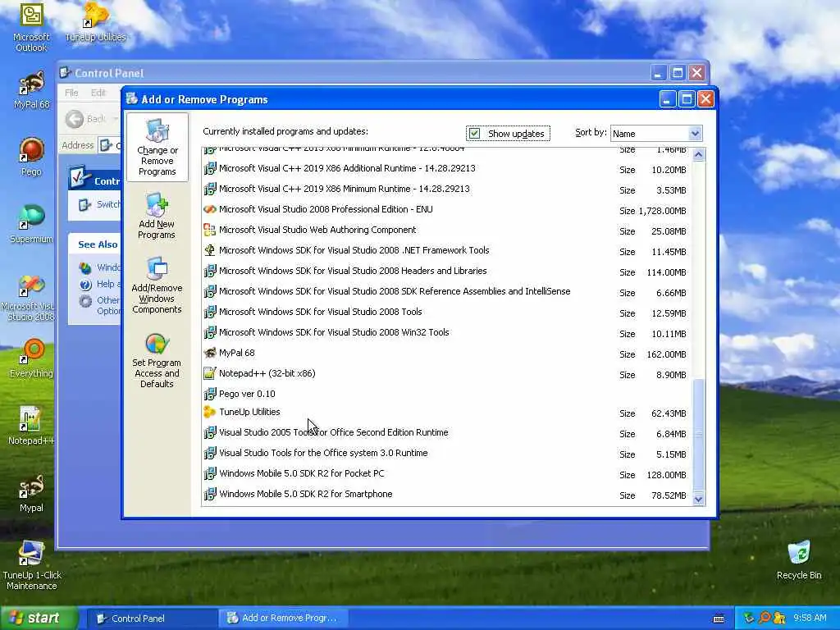The height and width of the screenshot is (630, 840).
Task: Click the TuneUp Utilities list entry icon
Action: tap(209, 412)
